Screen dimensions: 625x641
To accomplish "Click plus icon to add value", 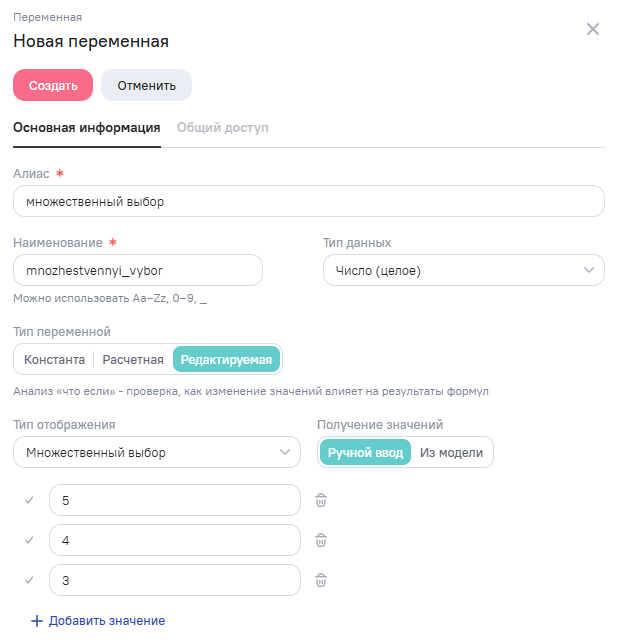I will [x=37, y=621].
